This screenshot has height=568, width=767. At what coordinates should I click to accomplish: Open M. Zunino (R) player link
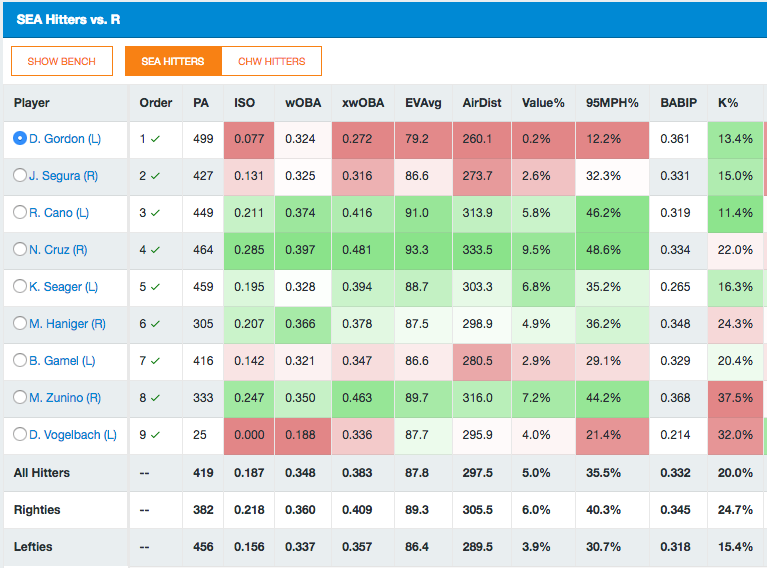pos(65,398)
